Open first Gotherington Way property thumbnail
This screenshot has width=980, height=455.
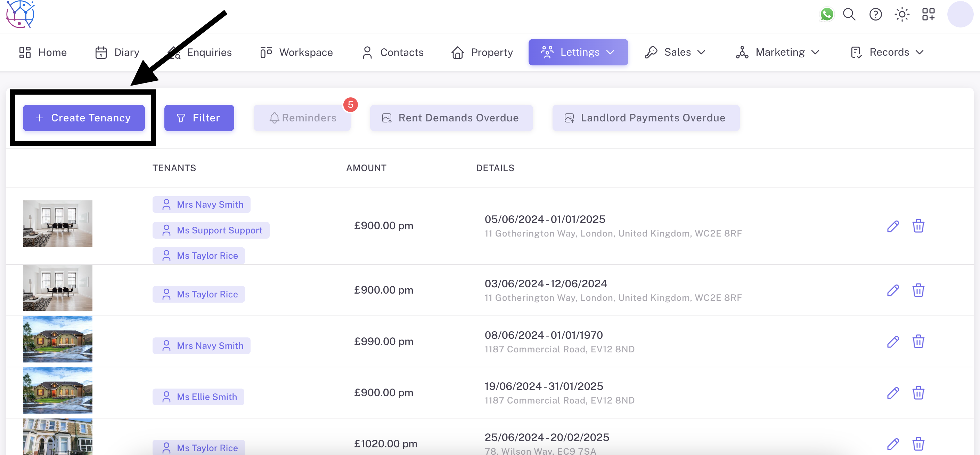(x=57, y=224)
